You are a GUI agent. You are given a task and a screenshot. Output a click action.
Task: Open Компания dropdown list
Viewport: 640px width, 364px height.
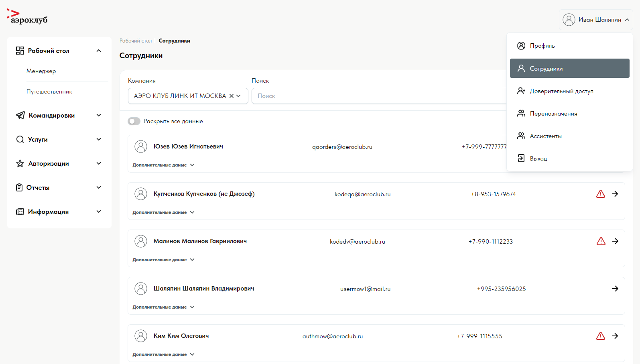(238, 96)
